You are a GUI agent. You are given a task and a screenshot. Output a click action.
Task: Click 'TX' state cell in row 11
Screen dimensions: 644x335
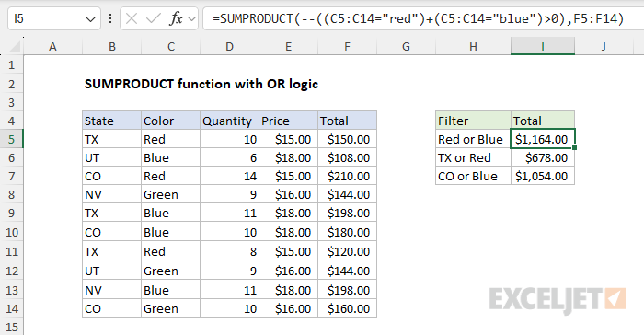[x=111, y=251]
